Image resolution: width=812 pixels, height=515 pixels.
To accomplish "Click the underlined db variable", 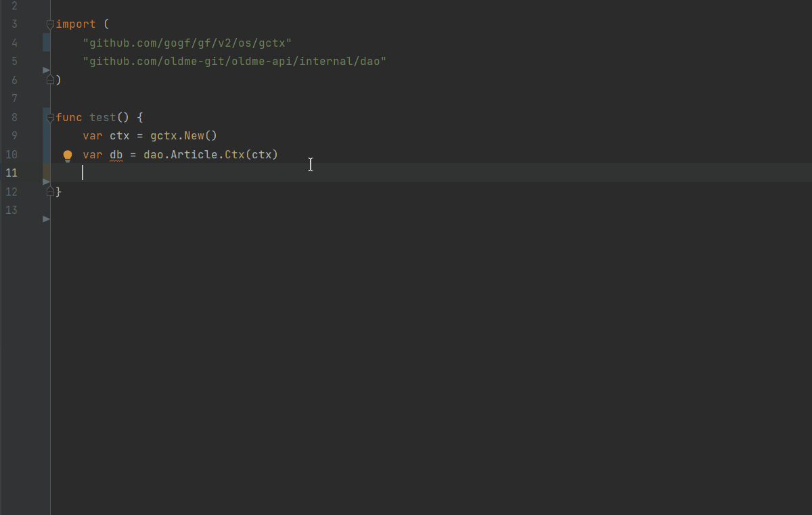I will point(116,155).
